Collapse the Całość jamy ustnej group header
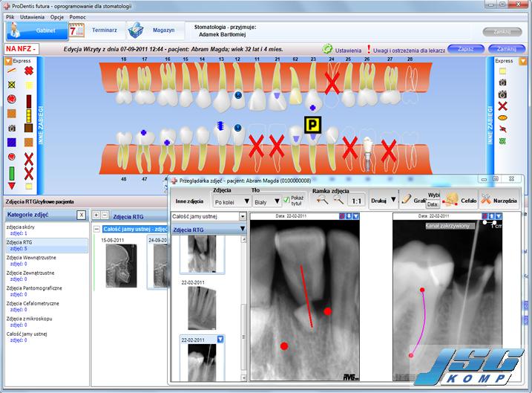532x393 pixels. pyautogui.click(x=96, y=230)
